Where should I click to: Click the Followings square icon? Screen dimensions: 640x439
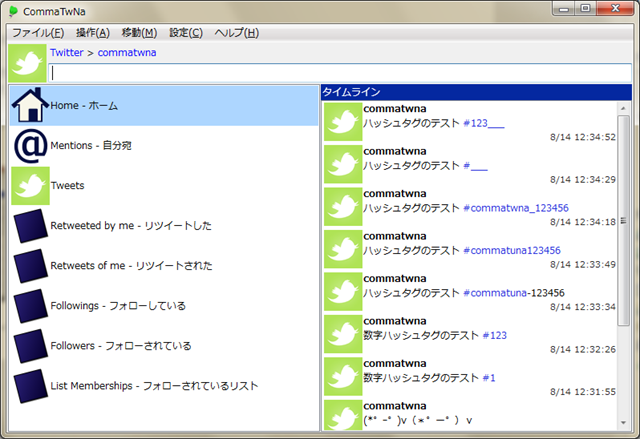[31, 306]
